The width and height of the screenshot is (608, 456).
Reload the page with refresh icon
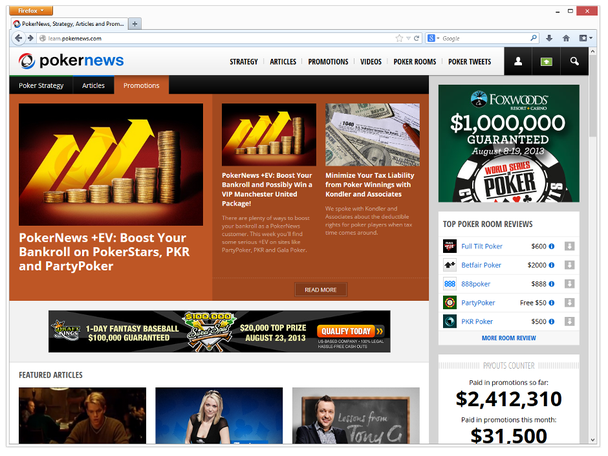(x=416, y=38)
